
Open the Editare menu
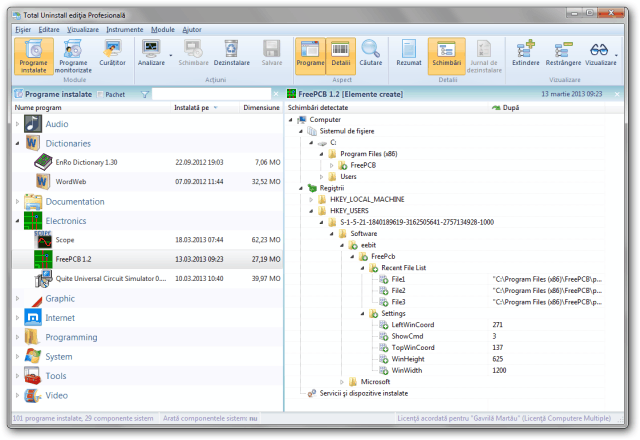pos(49,29)
